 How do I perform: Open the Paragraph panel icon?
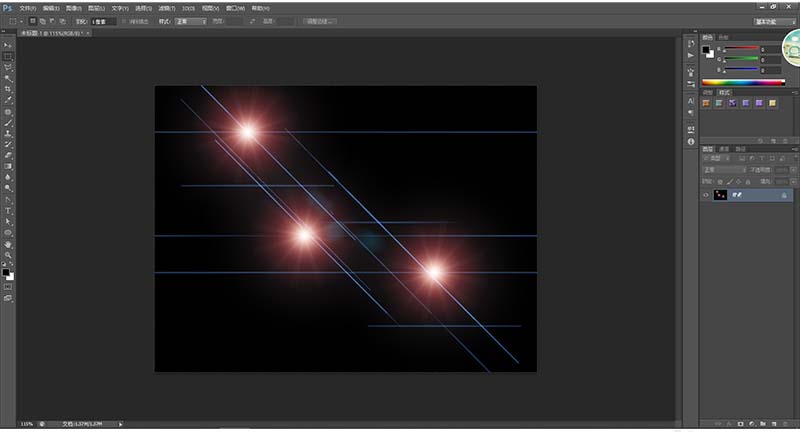691,112
